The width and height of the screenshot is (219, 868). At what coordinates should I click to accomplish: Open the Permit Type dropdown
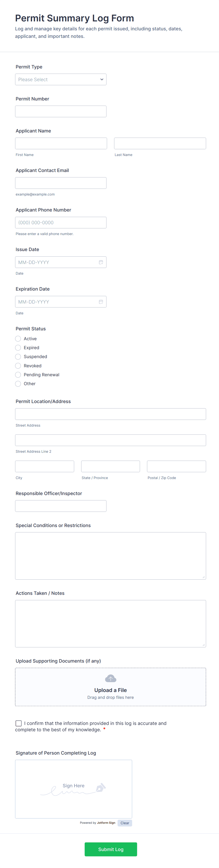[x=61, y=79]
